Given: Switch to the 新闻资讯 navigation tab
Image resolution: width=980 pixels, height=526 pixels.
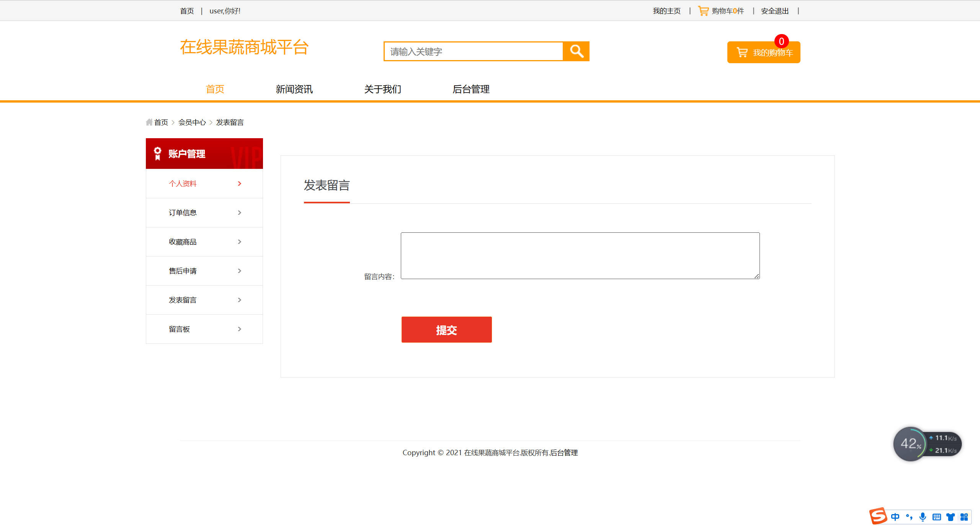Looking at the screenshot, I should point(294,89).
